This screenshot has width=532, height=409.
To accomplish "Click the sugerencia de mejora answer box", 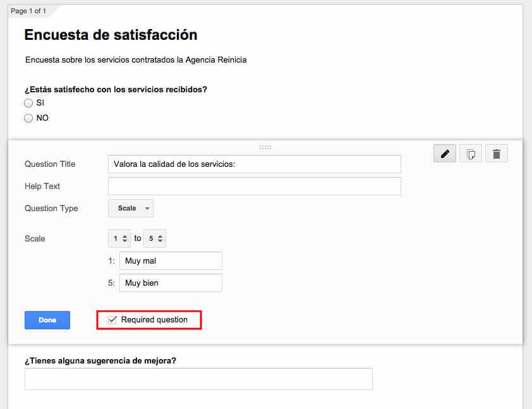I will tap(198, 379).
